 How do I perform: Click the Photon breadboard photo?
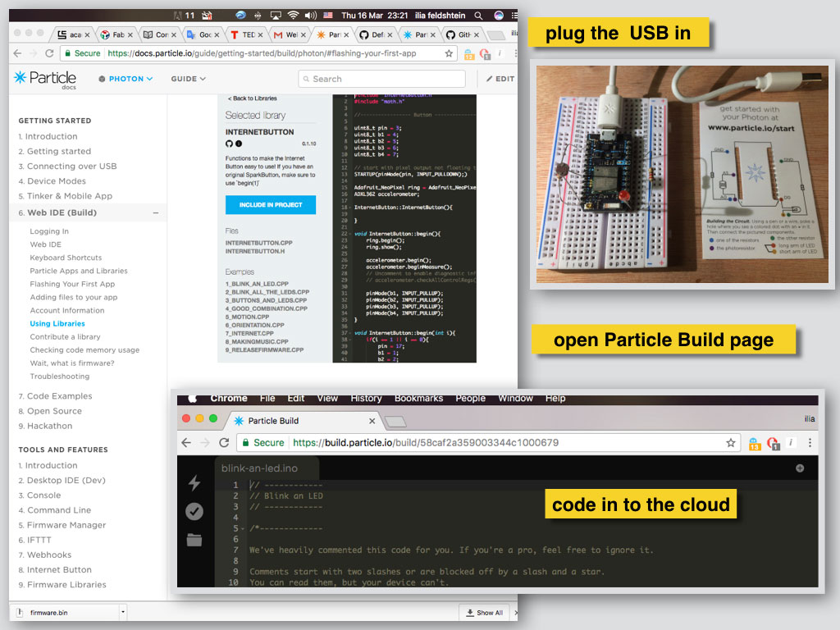(682, 174)
